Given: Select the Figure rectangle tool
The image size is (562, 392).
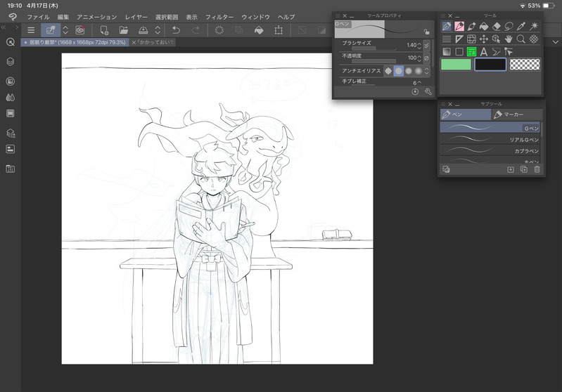Looking at the screenshot, I should tap(459, 52).
